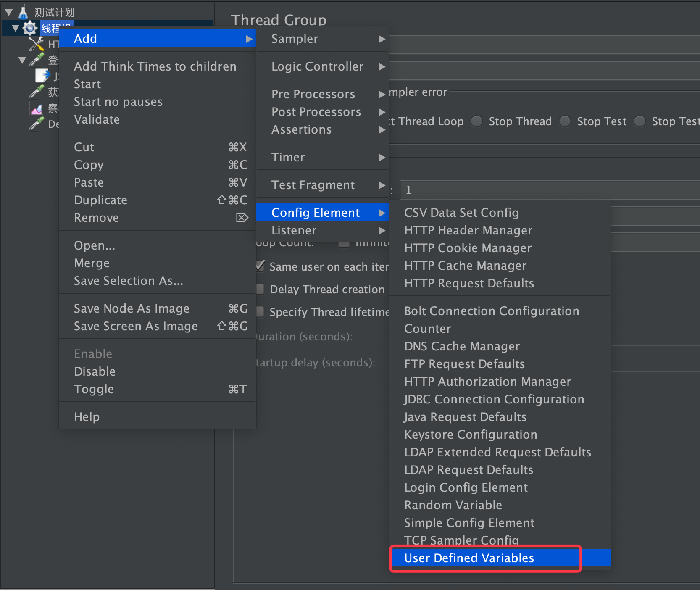Select HTTP Request Defaults
This screenshot has height=590, width=700.
point(500,283)
